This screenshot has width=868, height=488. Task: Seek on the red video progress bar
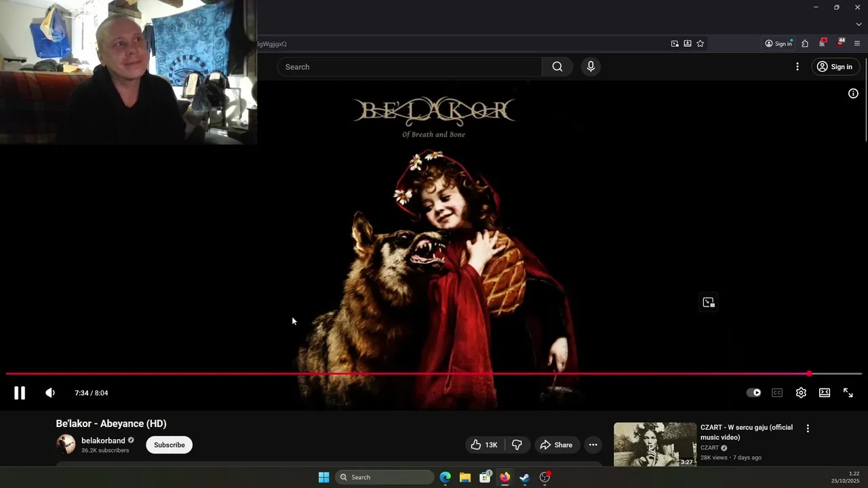[x=434, y=373]
